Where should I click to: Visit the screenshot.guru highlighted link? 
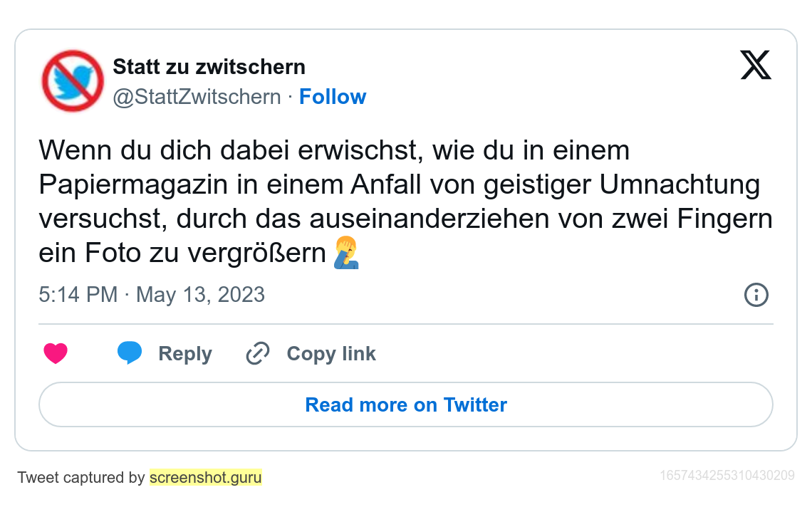pos(206,477)
